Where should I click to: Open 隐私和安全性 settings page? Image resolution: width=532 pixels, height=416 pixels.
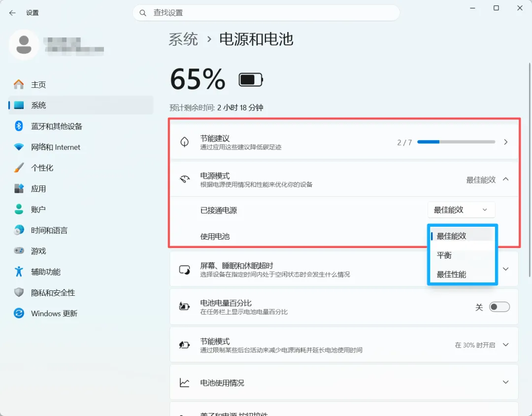tap(81, 293)
